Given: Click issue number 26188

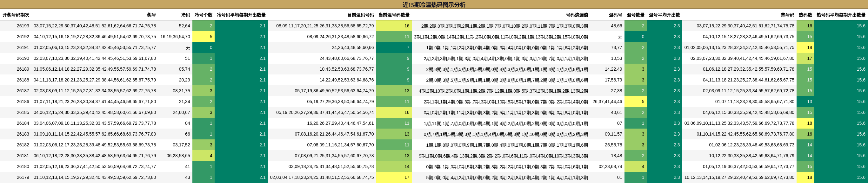Looking at the screenshot, I should click(x=23, y=80).
